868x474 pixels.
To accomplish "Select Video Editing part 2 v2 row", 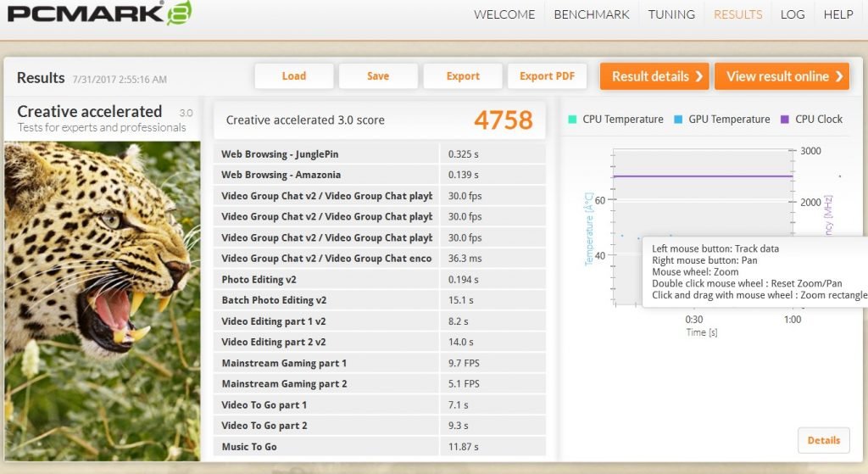I will [379, 342].
